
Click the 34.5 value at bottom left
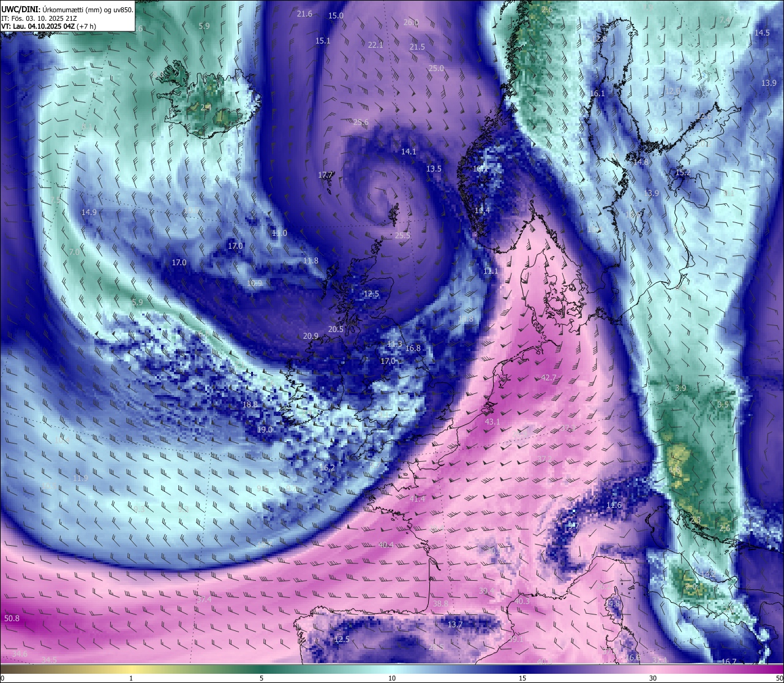(50, 660)
